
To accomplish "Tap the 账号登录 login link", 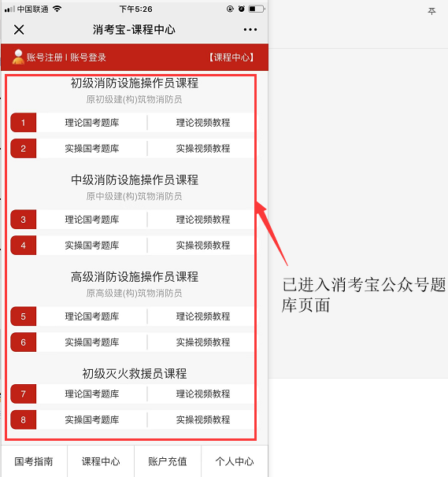I will click(88, 57).
